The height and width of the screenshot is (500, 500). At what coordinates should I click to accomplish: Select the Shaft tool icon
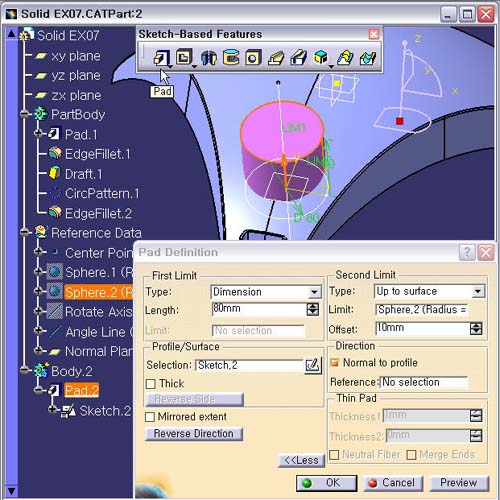click(x=209, y=58)
